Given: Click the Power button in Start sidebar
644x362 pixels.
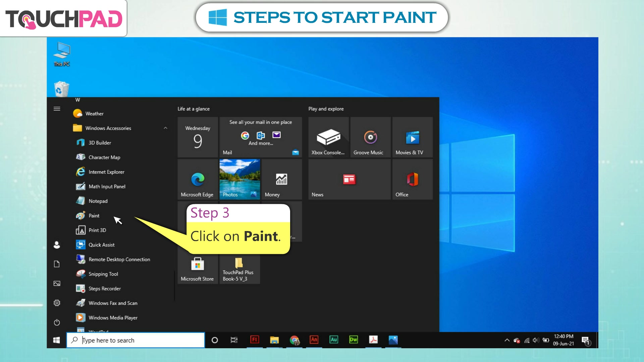Looking at the screenshot, I should point(57,322).
